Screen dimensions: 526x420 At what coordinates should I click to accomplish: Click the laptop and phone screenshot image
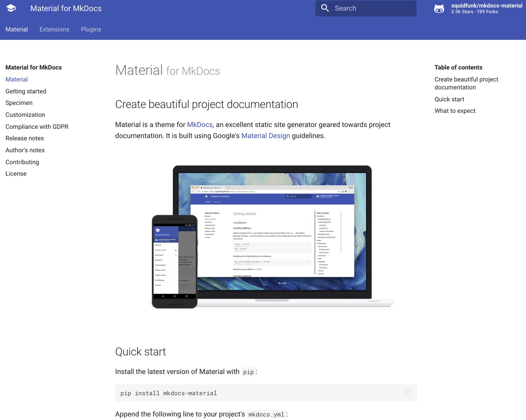pyautogui.click(x=272, y=237)
